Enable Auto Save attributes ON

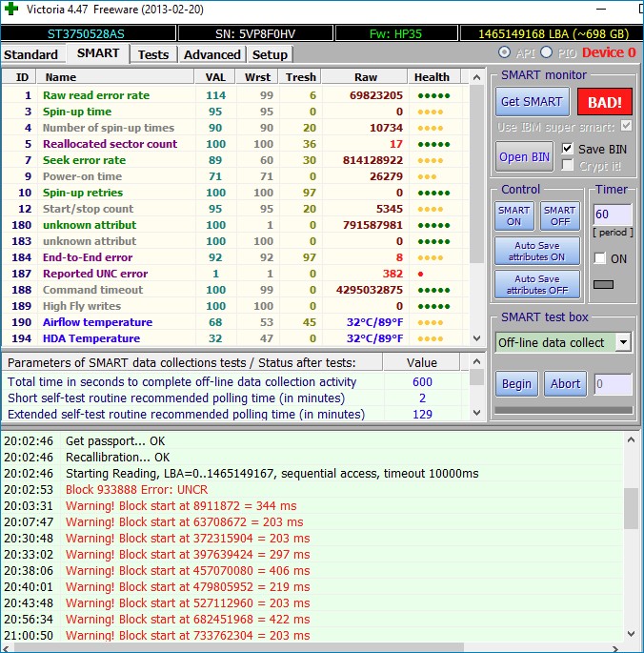tap(536, 252)
